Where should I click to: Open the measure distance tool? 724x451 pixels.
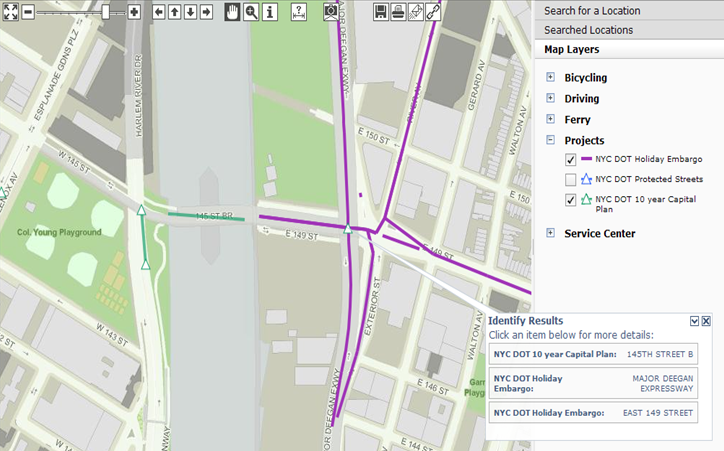point(298,12)
